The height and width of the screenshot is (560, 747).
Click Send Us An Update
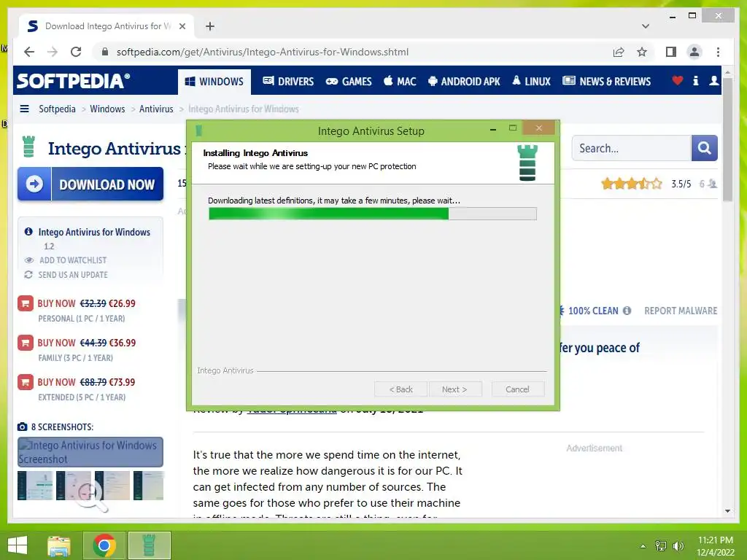point(73,275)
